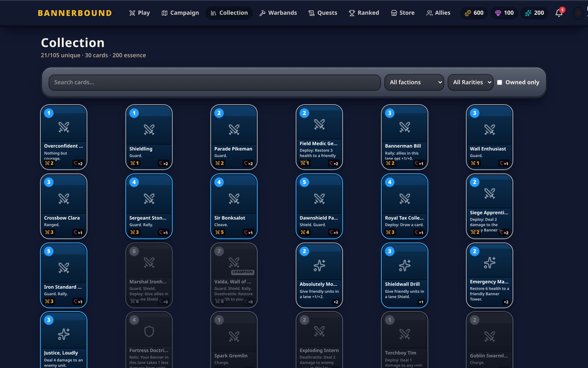Click the gold coins 600 currency icon

tap(468, 13)
